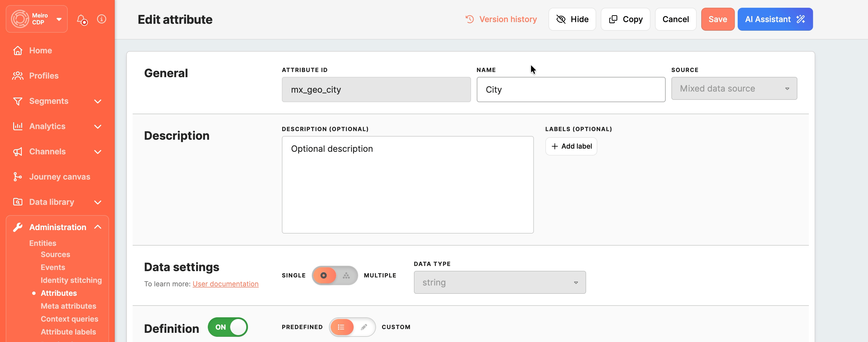Image resolution: width=868 pixels, height=342 pixels.
Task: Click the Segments menu label
Action: (x=49, y=101)
